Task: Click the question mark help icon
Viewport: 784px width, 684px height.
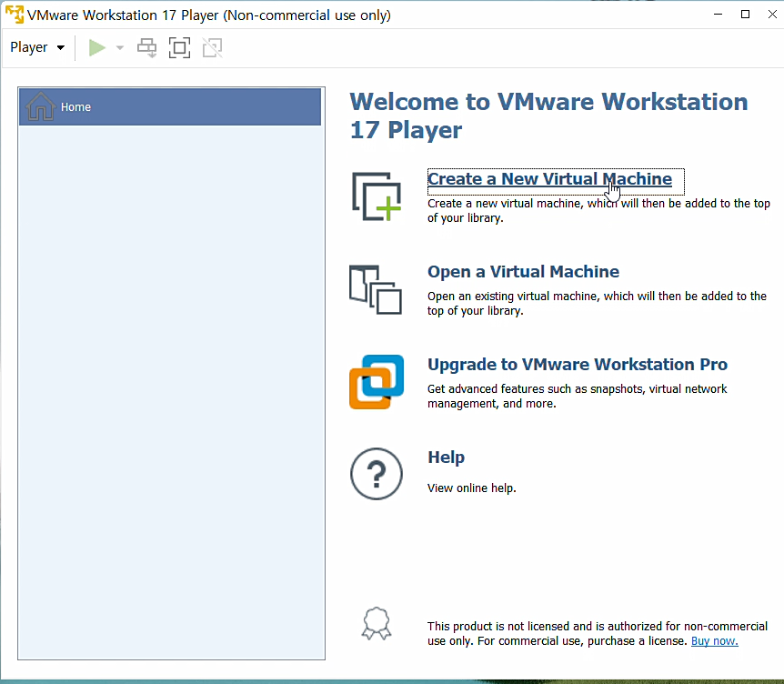Action: pyautogui.click(x=377, y=474)
